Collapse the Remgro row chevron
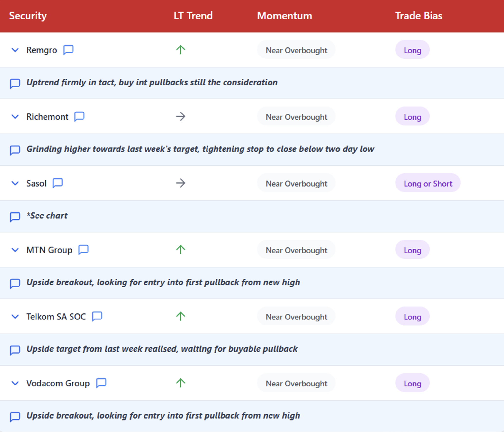The width and height of the screenshot is (504, 432). tap(15, 50)
